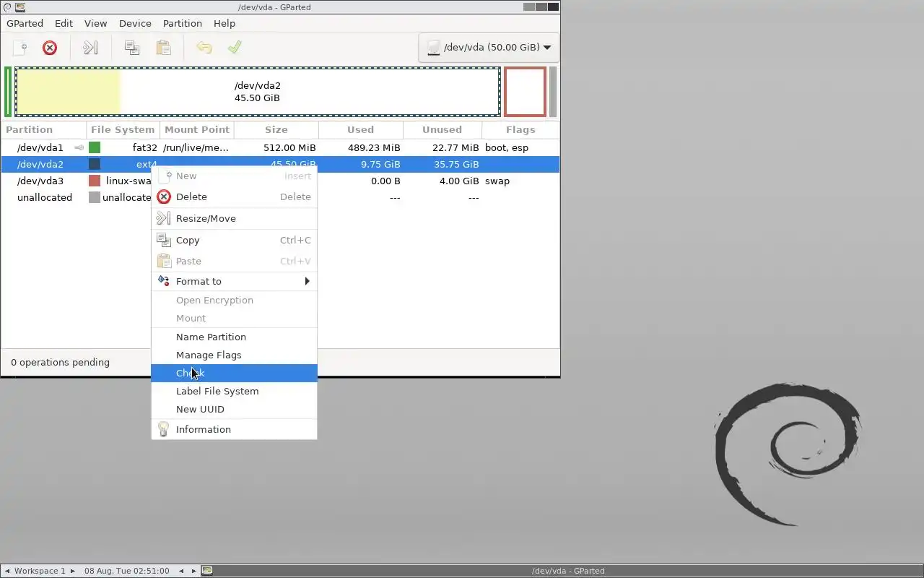
Task: Click the red-bordered swap block in disk map
Action: 525,92
